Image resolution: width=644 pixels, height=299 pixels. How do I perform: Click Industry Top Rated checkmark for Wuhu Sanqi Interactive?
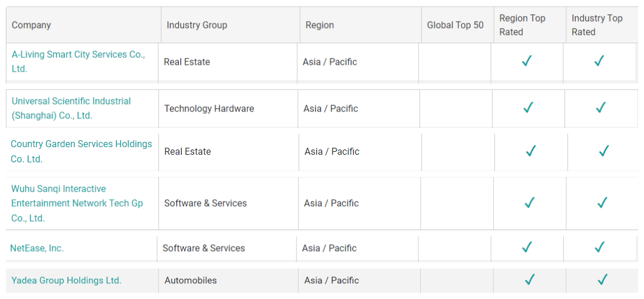[603, 203]
